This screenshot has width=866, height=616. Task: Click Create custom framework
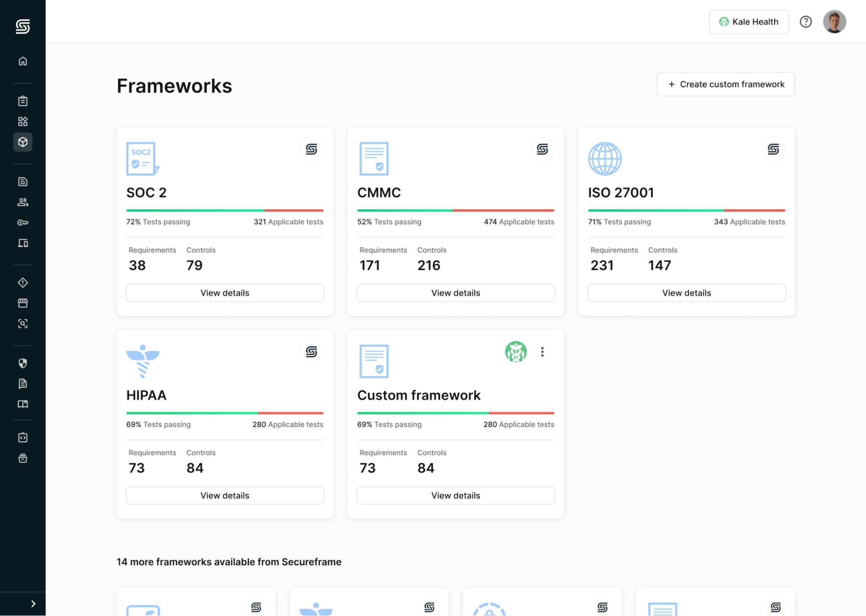(725, 84)
